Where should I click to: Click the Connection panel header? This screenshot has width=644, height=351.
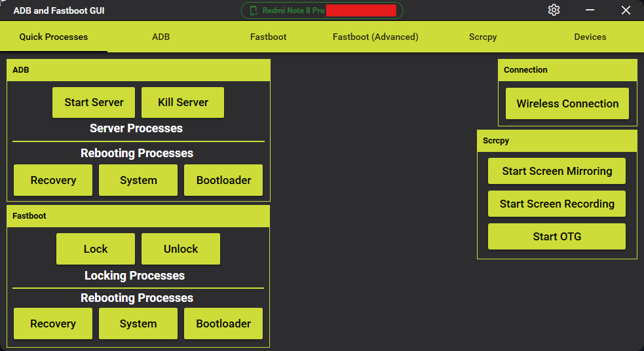pos(567,70)
